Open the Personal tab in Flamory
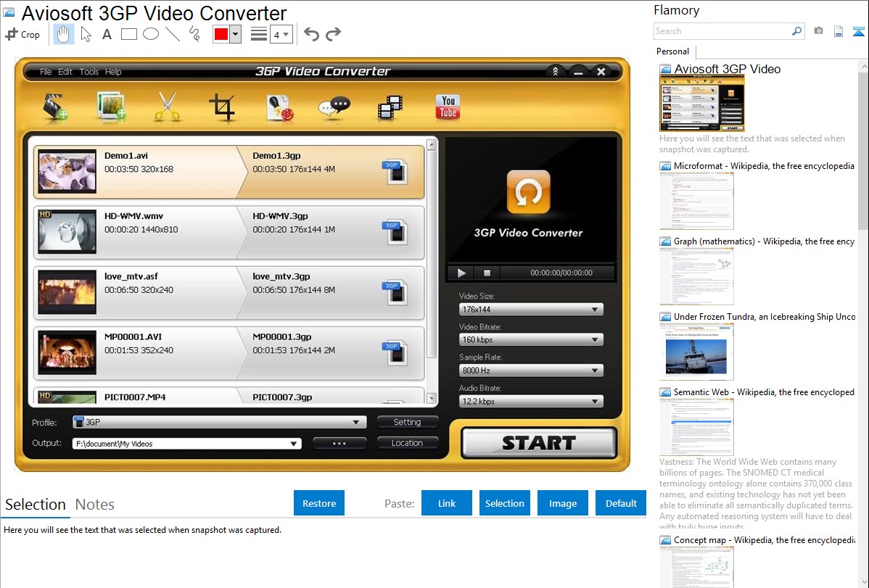This screenshot has width=869, height=588. [x=673, y=51]
